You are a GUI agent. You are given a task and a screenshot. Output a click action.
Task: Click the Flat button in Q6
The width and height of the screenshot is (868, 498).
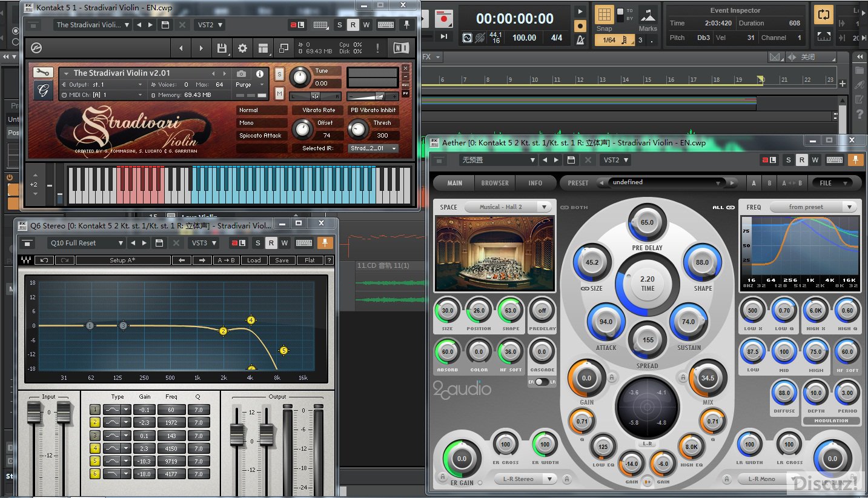(x=310, y=261)
